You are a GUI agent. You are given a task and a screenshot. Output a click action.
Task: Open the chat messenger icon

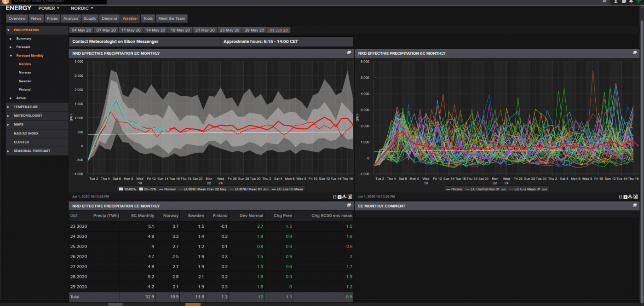click(623, 2)
